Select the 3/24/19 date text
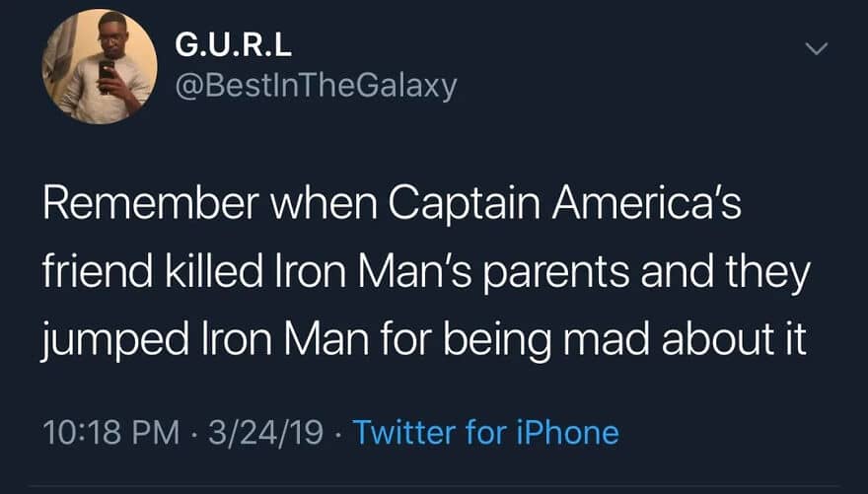The image size is (868, 494). click(x=265, y=433)
